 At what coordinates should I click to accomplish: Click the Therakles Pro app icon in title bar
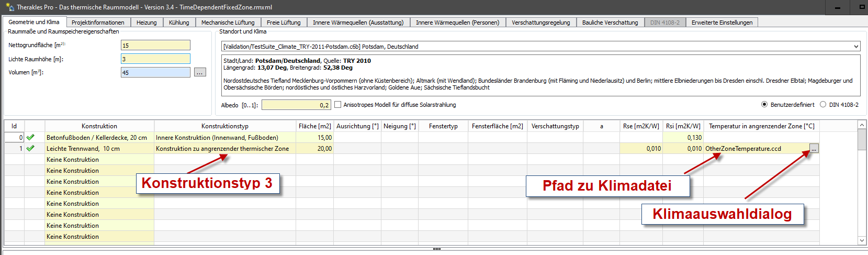tap(10, 7)
